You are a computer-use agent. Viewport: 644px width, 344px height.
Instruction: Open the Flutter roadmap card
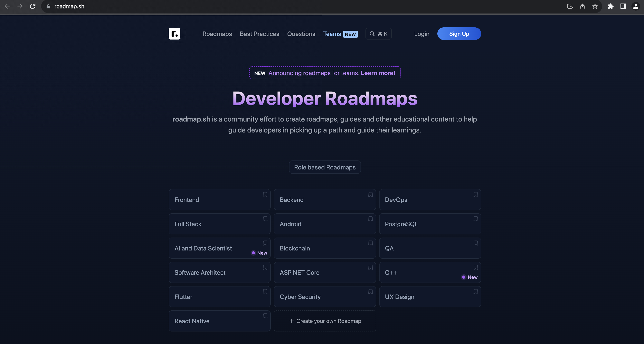click(220, 296)
